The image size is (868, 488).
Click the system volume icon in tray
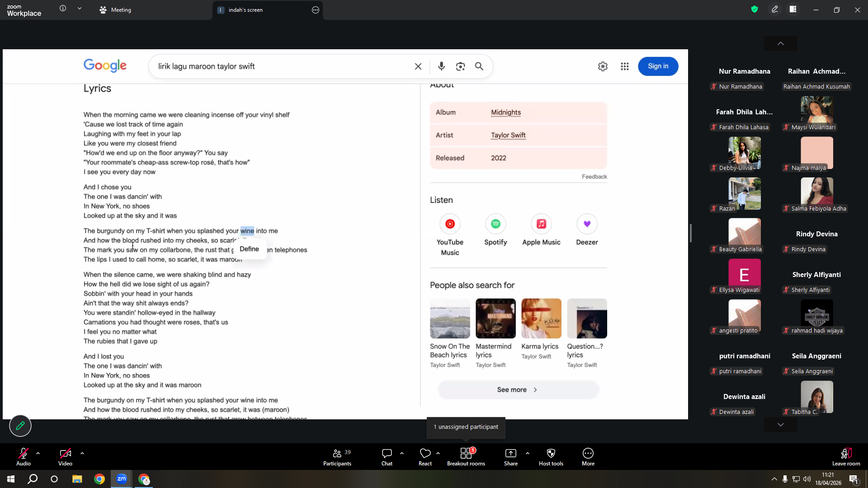tap(807, 479)
